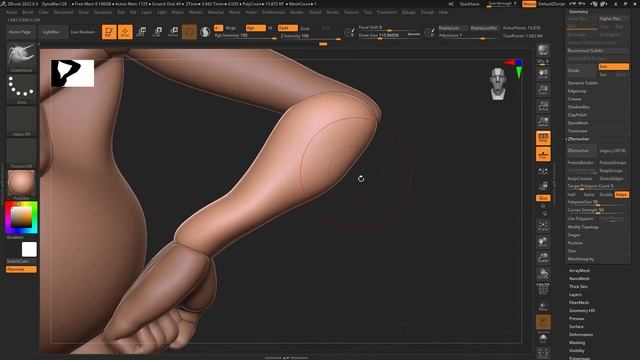Screen dimensions: 640x360
Task: Click the Frame icon in right shelf
Action: click(543, 226)
